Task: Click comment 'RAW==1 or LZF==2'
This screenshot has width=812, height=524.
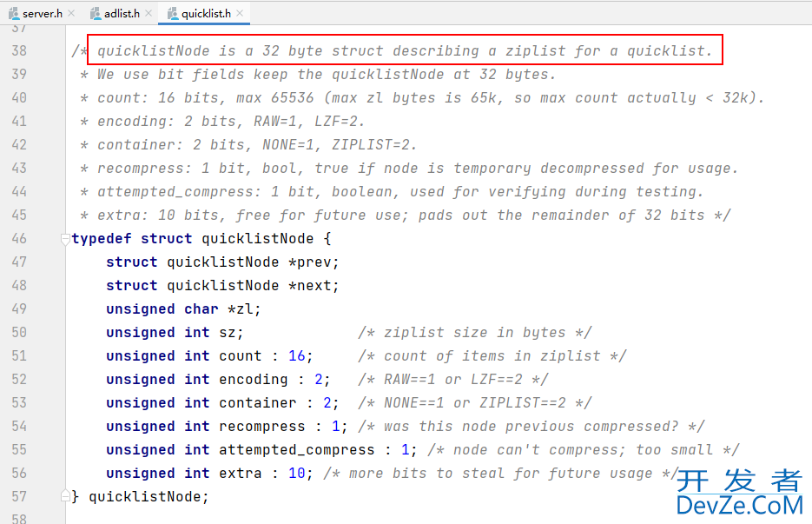Action: click(453, 380)
